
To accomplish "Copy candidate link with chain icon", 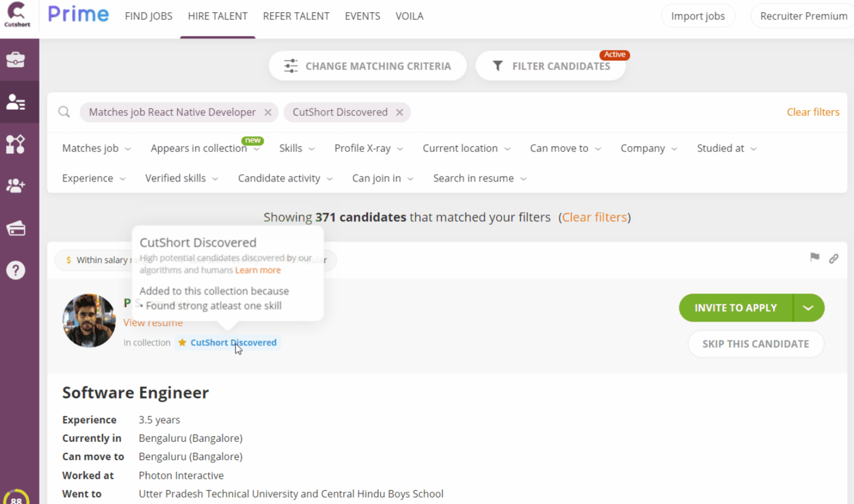I will [x=834, y=258].
